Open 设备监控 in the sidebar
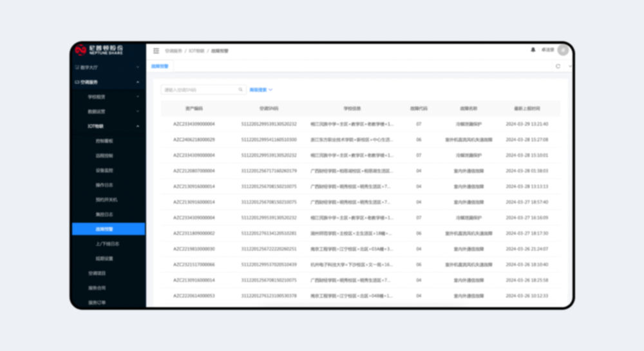 click(x=104, y=171)
